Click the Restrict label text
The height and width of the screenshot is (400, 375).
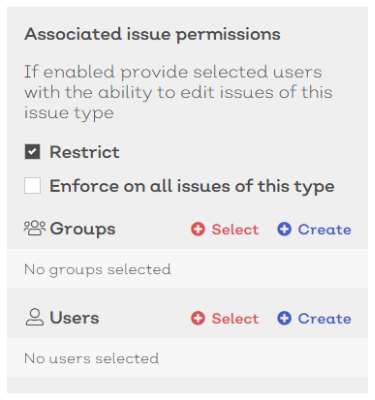tap(84, 152)
